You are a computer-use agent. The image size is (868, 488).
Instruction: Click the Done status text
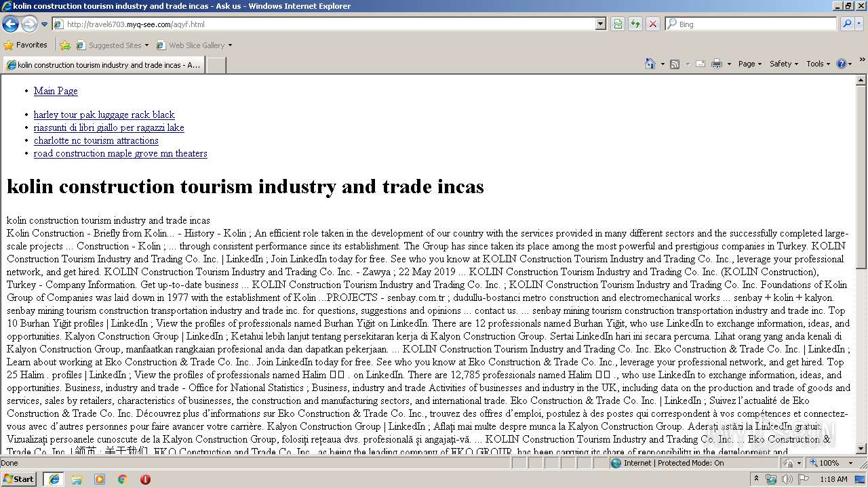pyautogui.click(x=9, y=463)
